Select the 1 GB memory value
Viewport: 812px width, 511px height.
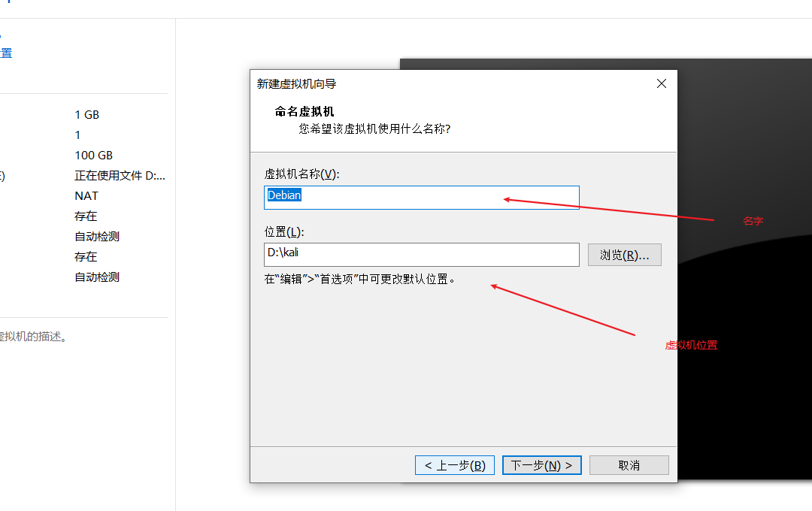[87, 114]
